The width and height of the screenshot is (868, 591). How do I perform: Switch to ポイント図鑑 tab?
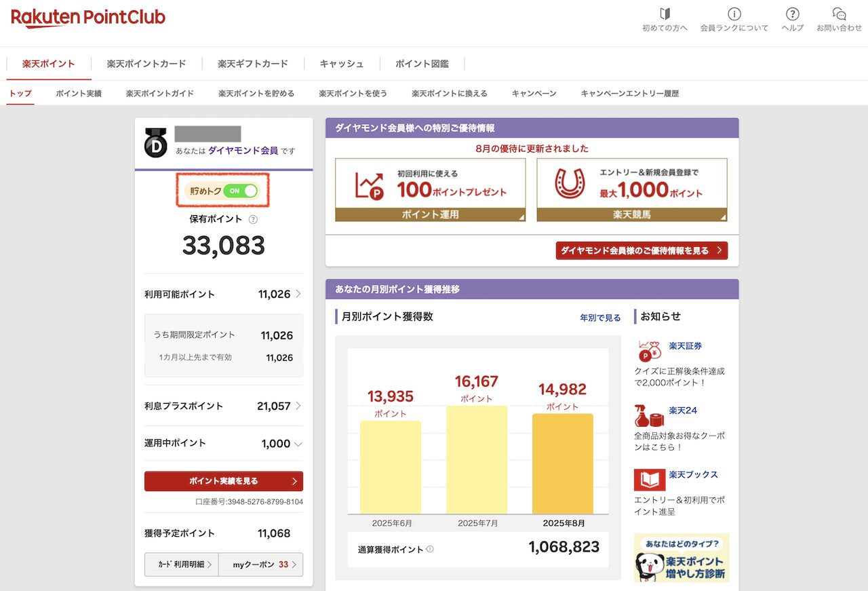(x=422, y=64)
